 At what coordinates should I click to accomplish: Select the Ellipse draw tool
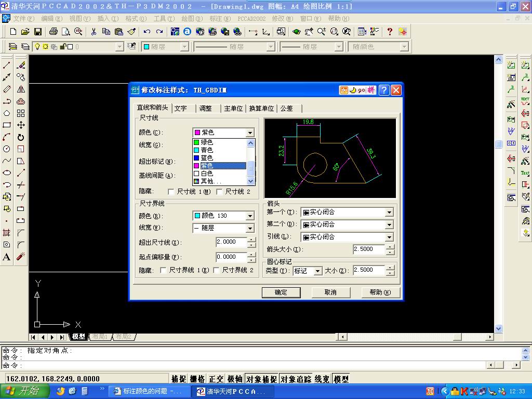(x=6, y=172)
